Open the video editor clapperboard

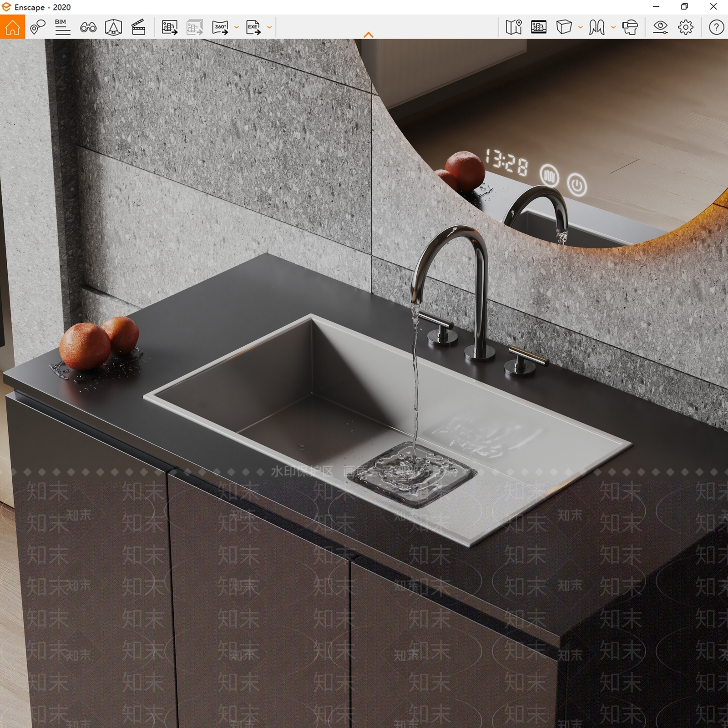point(138,27)
